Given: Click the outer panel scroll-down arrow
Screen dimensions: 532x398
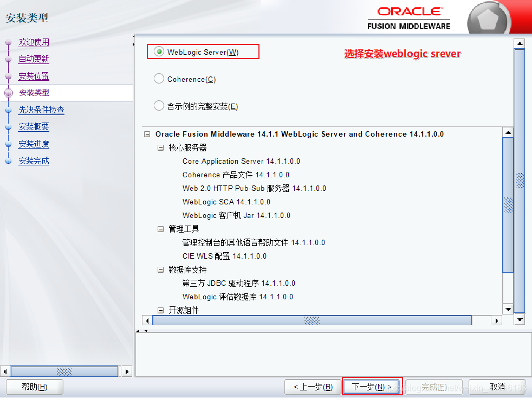Looking at the screenshot, I should [x=520, y=319].
